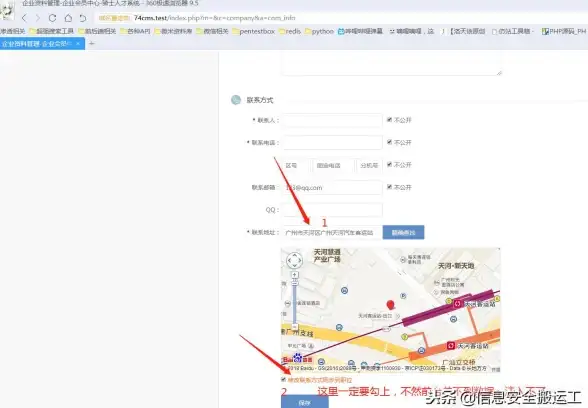The height and width of the screenshot is (408, 588).
Task: Zoom out the map with minus button
Action: pyautogui.click(x=295, y=327)
